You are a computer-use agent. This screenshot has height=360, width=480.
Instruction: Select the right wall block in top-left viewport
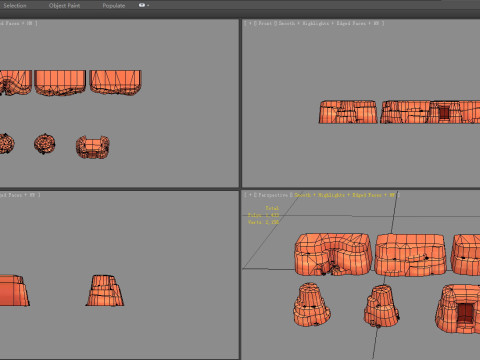click(x=116, y=83)
